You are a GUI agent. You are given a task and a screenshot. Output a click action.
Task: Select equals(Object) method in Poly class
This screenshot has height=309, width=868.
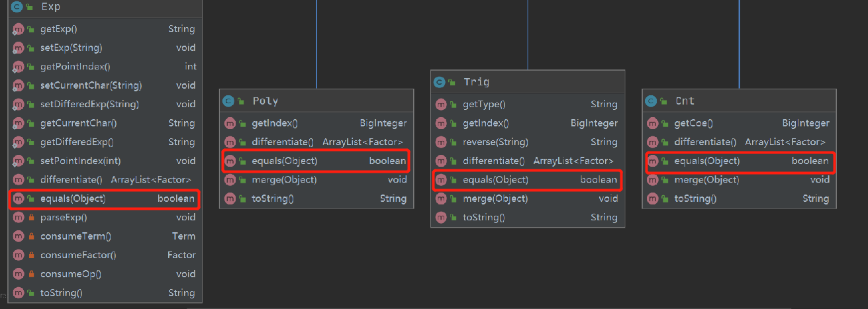pyautogui.click(x=284, y=161)
